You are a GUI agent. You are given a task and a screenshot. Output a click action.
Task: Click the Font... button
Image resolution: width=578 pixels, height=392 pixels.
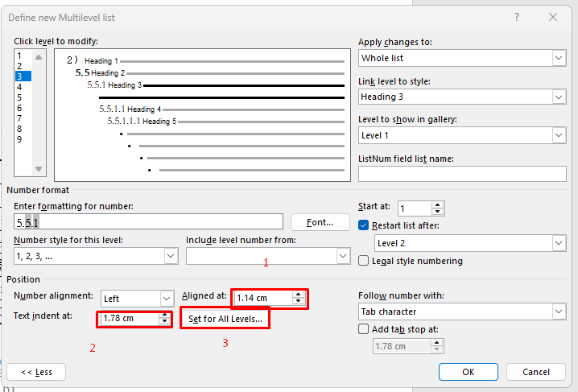pos(320,222)
